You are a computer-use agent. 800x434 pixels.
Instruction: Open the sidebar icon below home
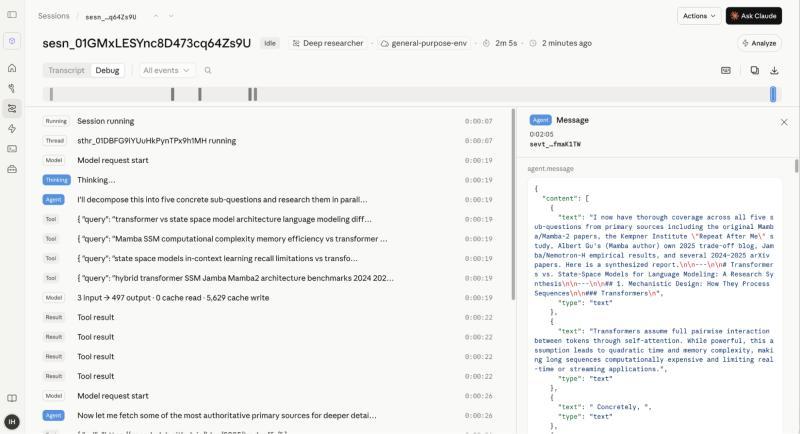click(x=12, y=88)
